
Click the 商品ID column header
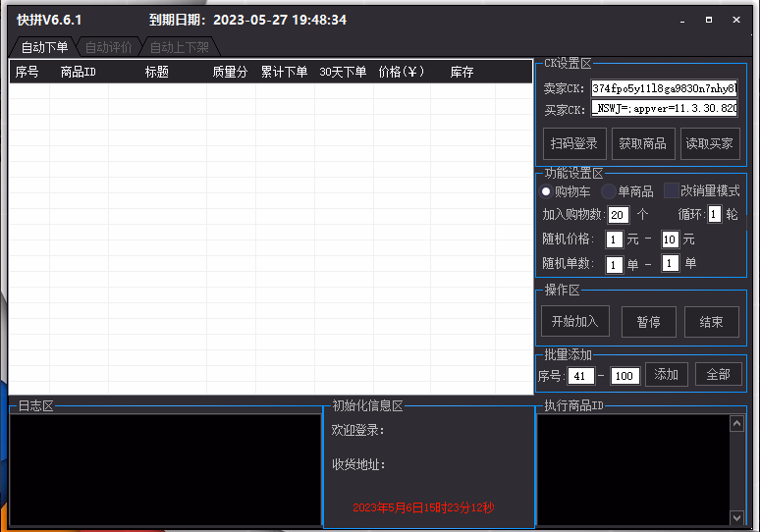(x=78, y=73)
